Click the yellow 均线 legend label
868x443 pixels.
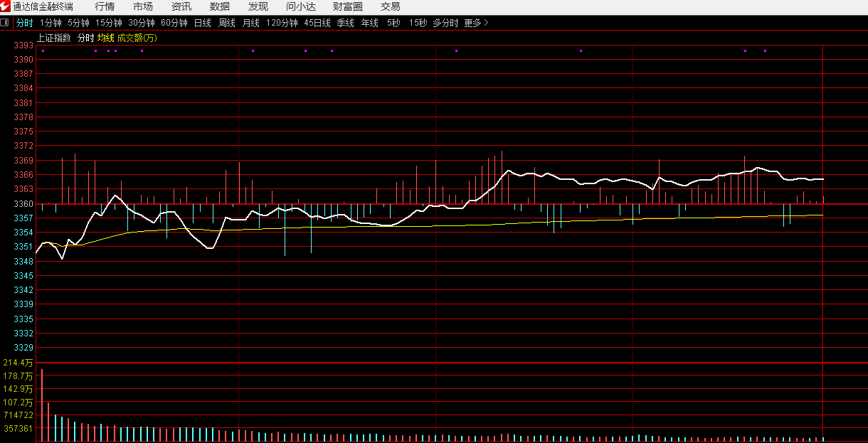(x=106, y=38)
